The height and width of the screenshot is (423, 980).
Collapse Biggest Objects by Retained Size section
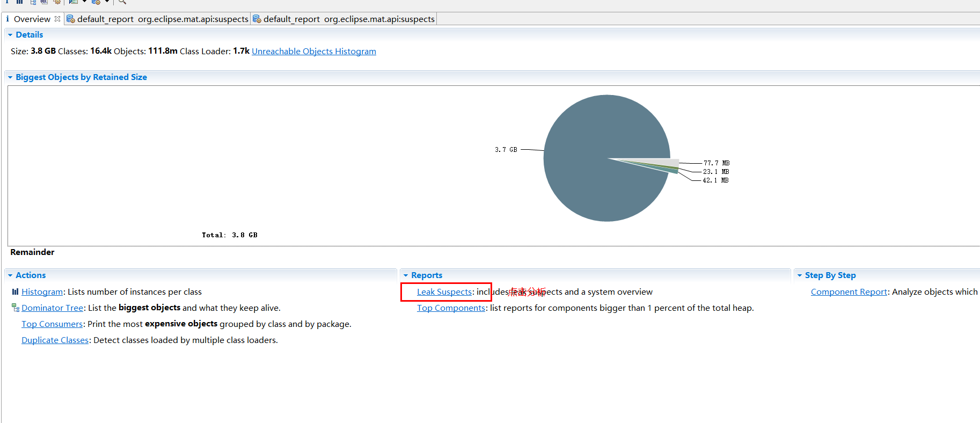(10, 77)
